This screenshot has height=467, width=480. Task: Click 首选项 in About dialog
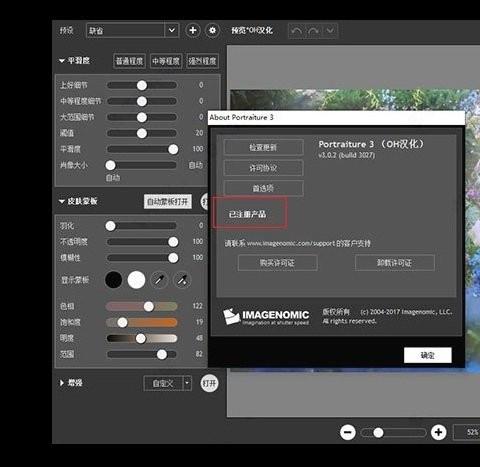coord(263,188)
